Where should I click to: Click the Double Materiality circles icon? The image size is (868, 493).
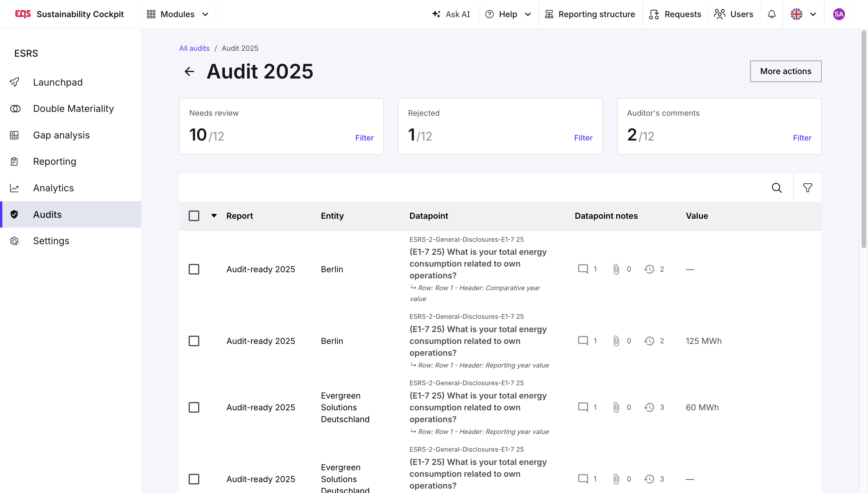point(15,108)
